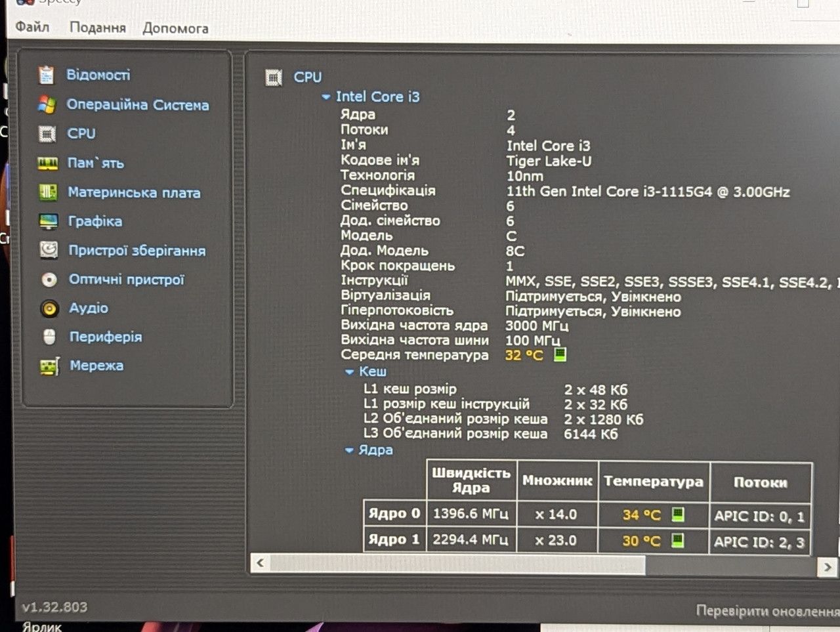
Task: Open the Файл menu
Action: (32, 27)
